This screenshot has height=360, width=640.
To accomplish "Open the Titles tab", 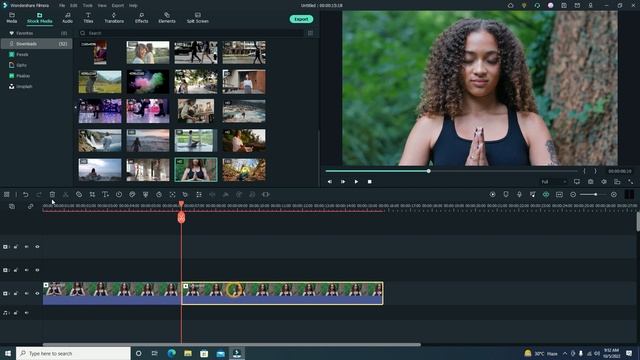I will click(x=88, y=18).
